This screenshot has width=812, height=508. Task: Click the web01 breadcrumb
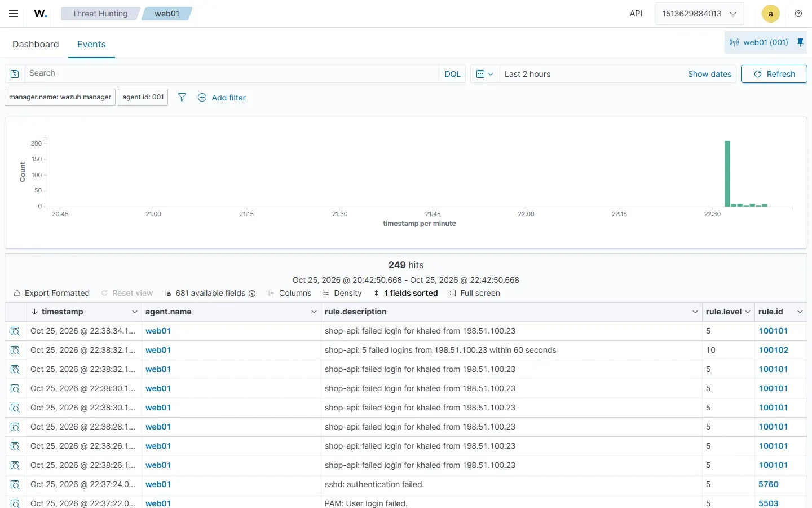(x=167, y=14)
